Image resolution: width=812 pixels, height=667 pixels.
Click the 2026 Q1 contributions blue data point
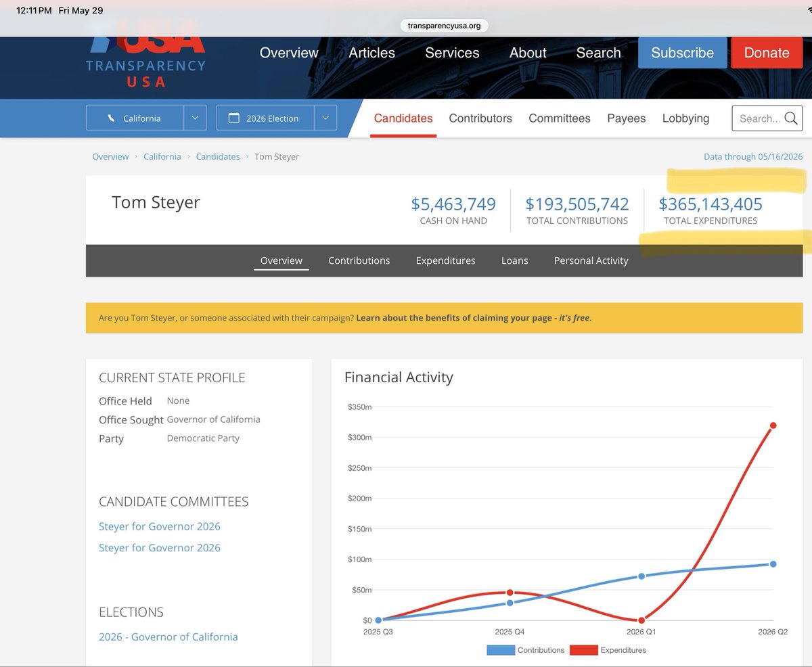(641, 576)
